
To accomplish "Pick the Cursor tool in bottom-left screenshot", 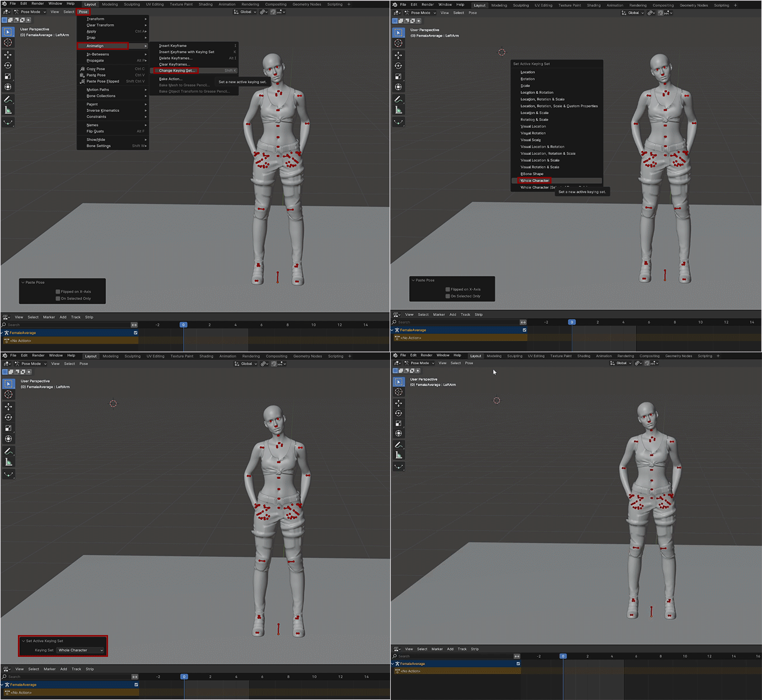I will [8, 394].
